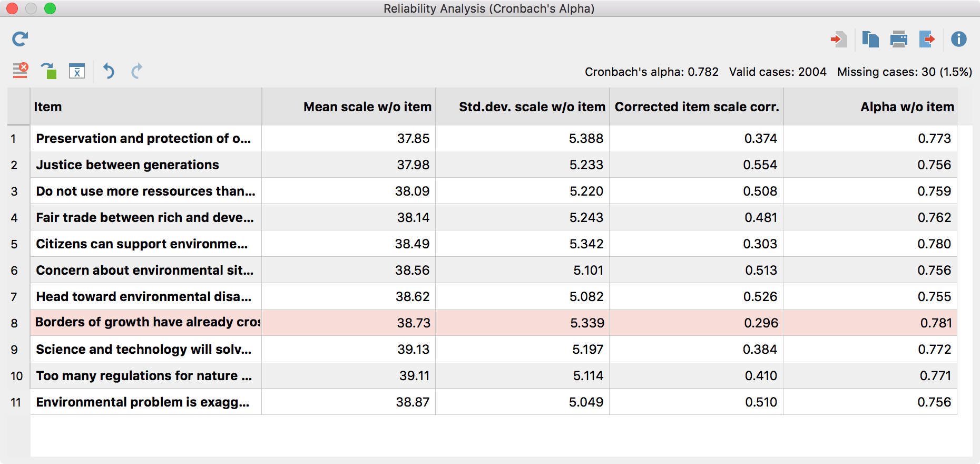The width and height of the screenshot is (980, 464).
Task: Click the x-bar mean table icon
Action: click(x=77, y=71)
